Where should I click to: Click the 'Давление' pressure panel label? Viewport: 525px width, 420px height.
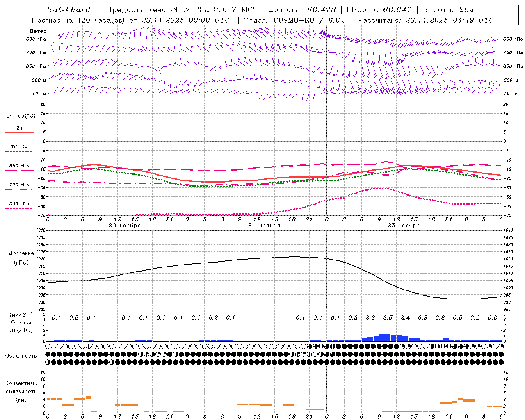21,253
